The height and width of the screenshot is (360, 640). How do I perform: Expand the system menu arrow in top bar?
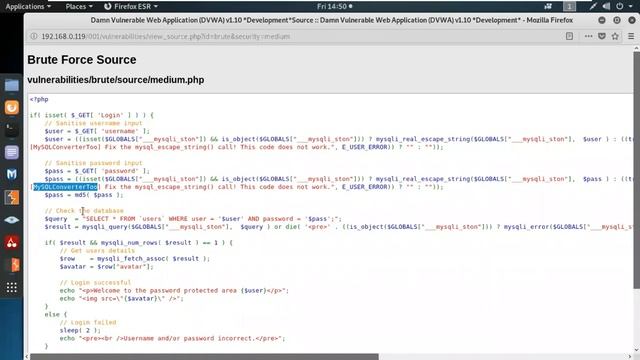pos(631,7)
